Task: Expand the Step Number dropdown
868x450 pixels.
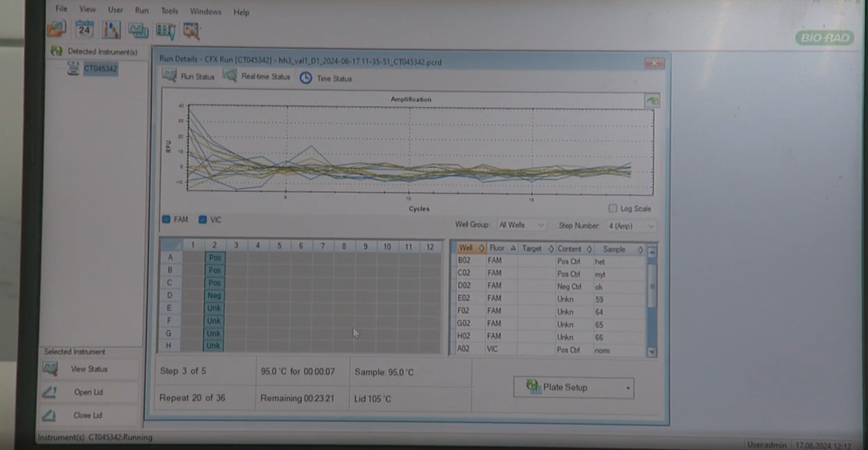Action: [630, 226]
